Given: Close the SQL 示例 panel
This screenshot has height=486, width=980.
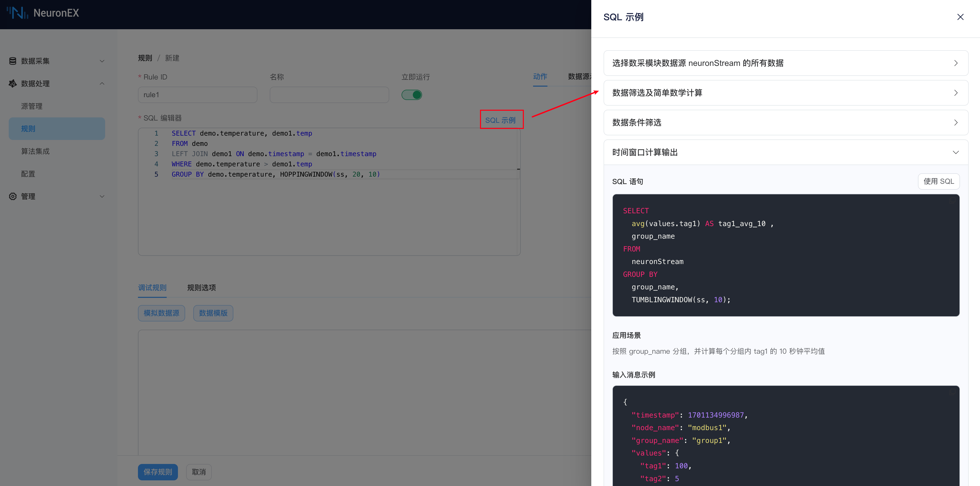Looking at the screenshot, I should point(960,17).
